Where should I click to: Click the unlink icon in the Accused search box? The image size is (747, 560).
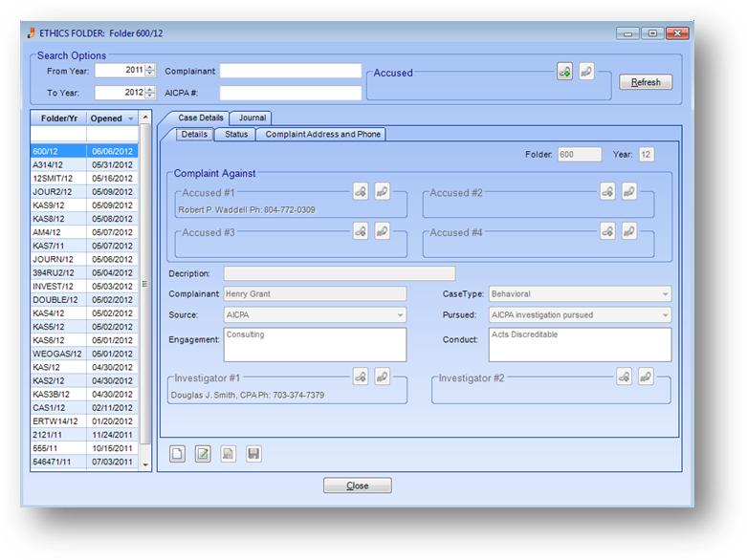586,72
